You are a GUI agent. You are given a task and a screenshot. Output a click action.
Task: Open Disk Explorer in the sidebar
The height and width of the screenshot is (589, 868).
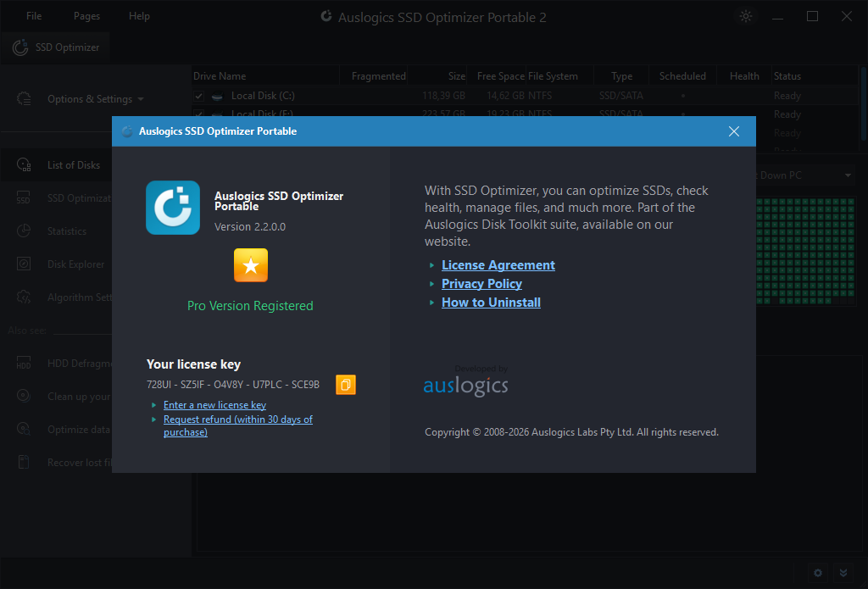tap(75, 264)
